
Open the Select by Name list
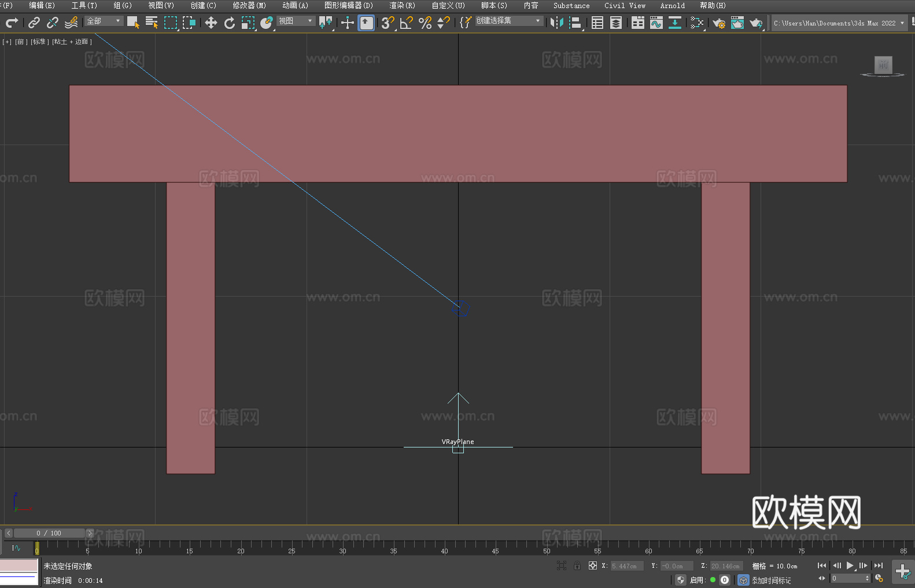coord(152,23)
